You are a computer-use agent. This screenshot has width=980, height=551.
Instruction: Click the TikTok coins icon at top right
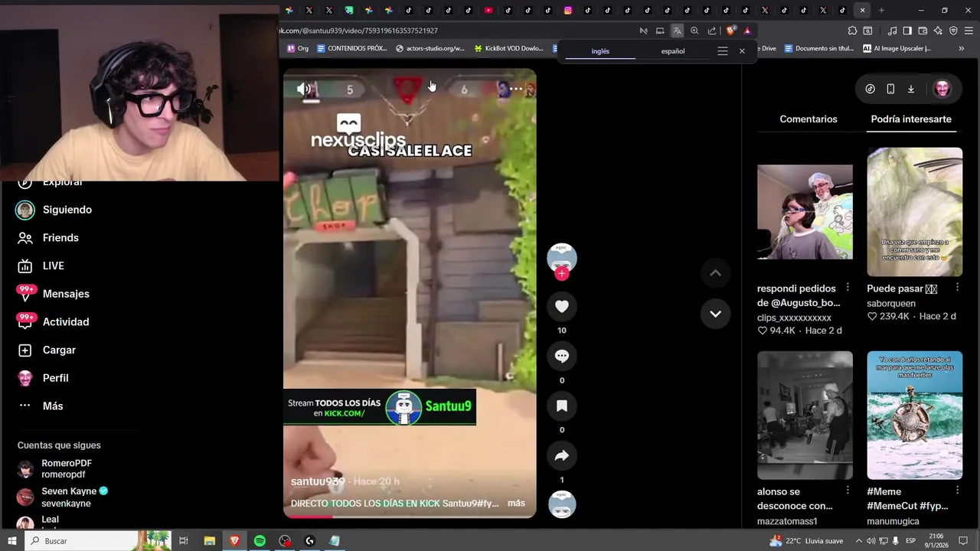tap(870, 89)
